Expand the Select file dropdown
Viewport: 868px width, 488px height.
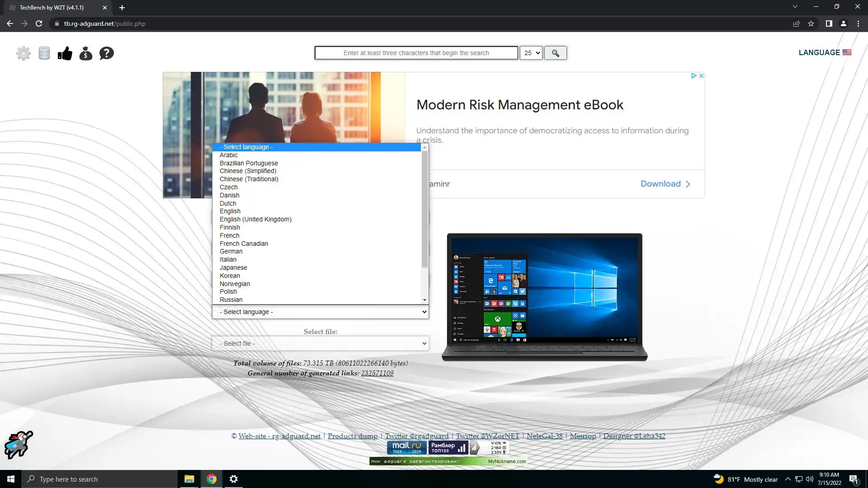click(x=321, y=343)
